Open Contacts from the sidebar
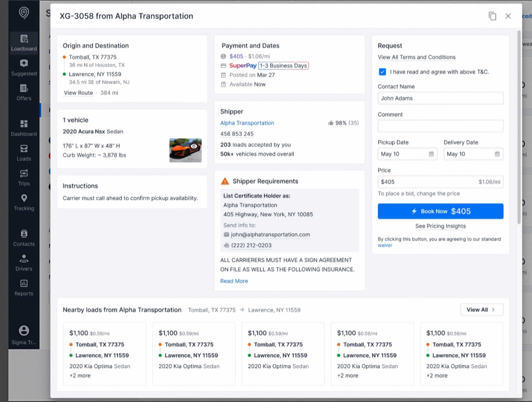 (24, 238)
